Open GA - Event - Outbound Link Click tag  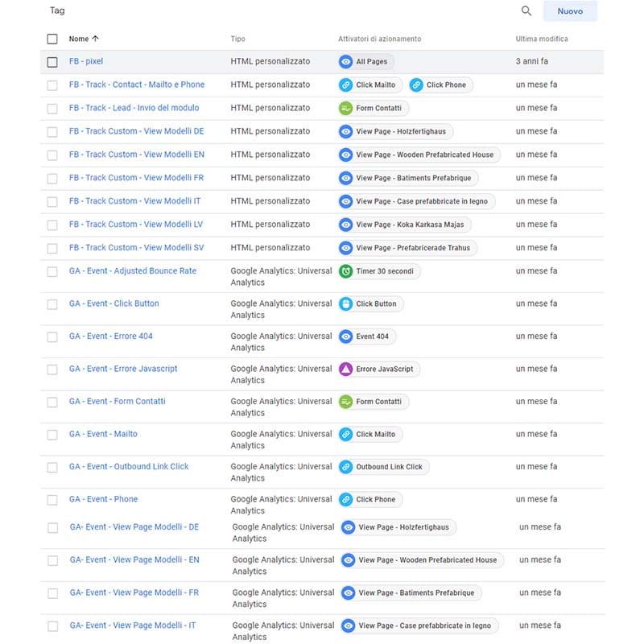pyautogui.click(x=129, y=467)
